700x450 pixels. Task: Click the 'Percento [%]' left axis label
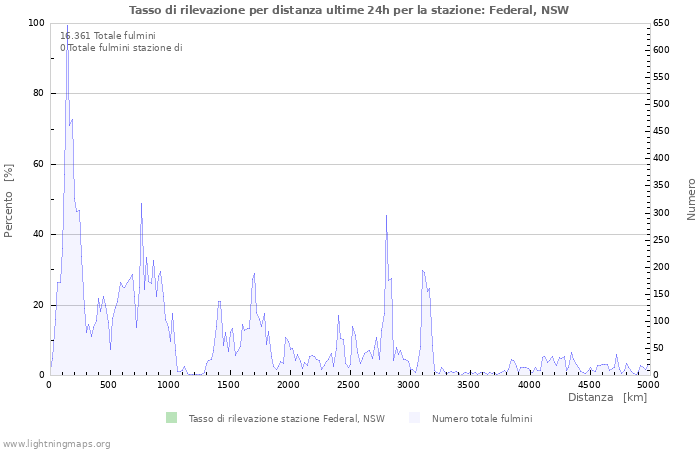10,200
